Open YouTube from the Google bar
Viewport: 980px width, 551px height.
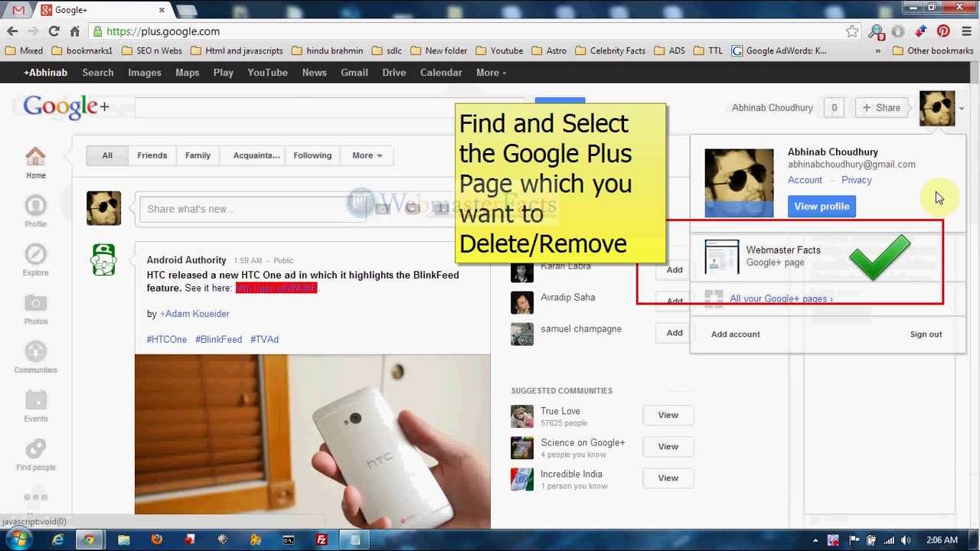[267, 73]
